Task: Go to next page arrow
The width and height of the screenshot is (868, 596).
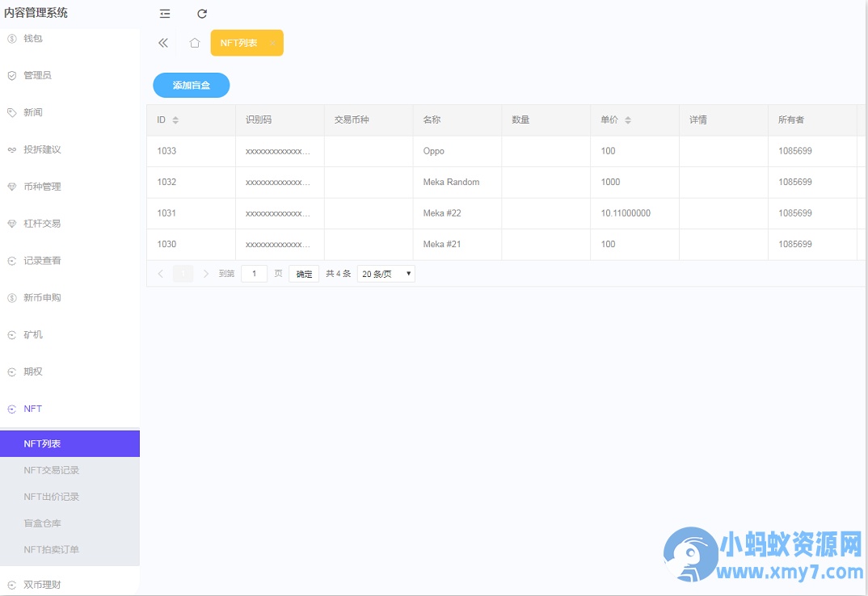Action: [206, 274]
